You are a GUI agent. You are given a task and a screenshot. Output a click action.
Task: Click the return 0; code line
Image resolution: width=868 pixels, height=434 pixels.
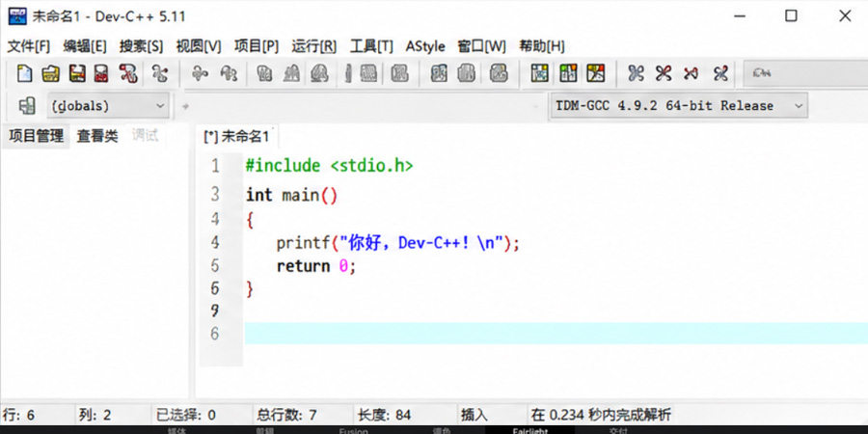[x=316, y=266]
